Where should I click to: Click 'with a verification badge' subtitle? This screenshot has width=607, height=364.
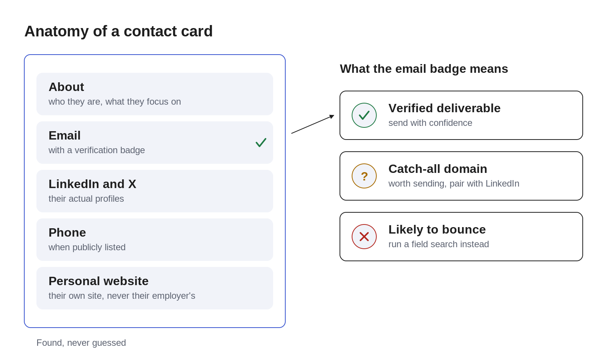pos(97,150)
